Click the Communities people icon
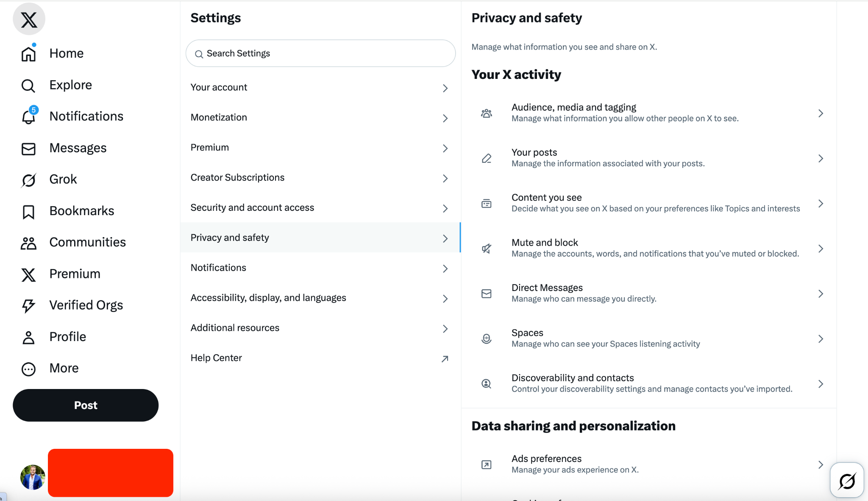Screen dimensions: 868x501 point(28,243)
